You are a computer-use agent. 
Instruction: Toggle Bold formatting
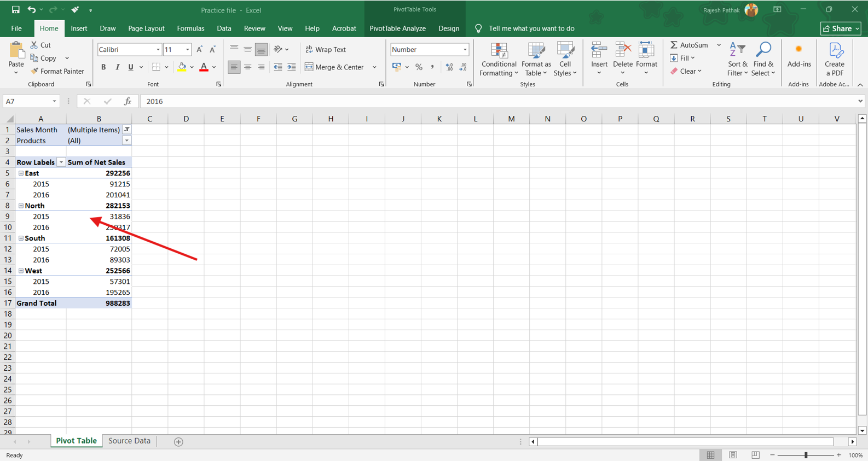pyautogui.click(x=103, y=67)
